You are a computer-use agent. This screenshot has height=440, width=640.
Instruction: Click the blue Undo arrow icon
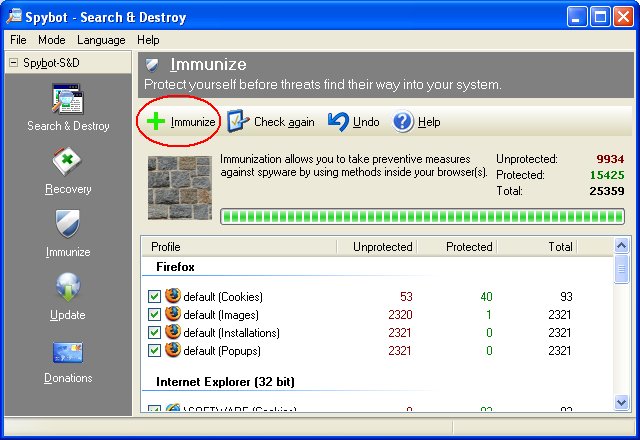click(x=338, y=122)
